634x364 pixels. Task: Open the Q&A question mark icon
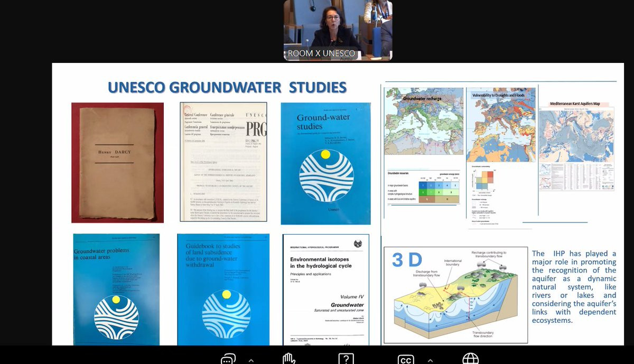346,359
